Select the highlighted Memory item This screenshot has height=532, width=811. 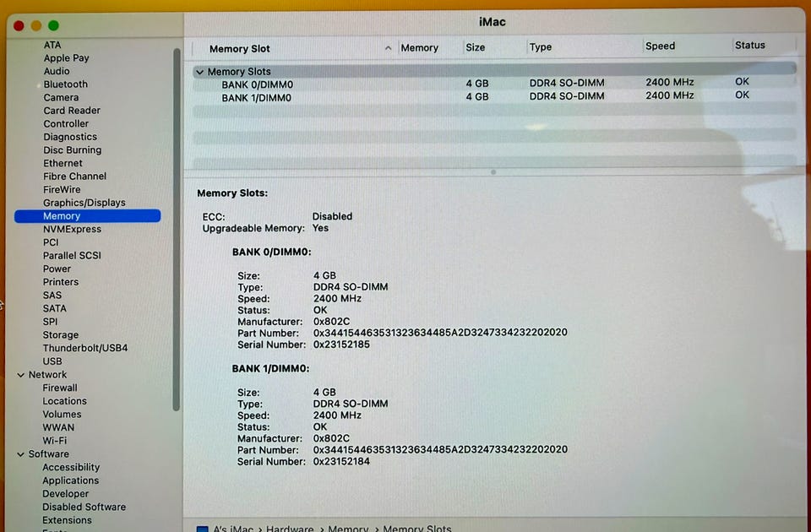[87, 216]
